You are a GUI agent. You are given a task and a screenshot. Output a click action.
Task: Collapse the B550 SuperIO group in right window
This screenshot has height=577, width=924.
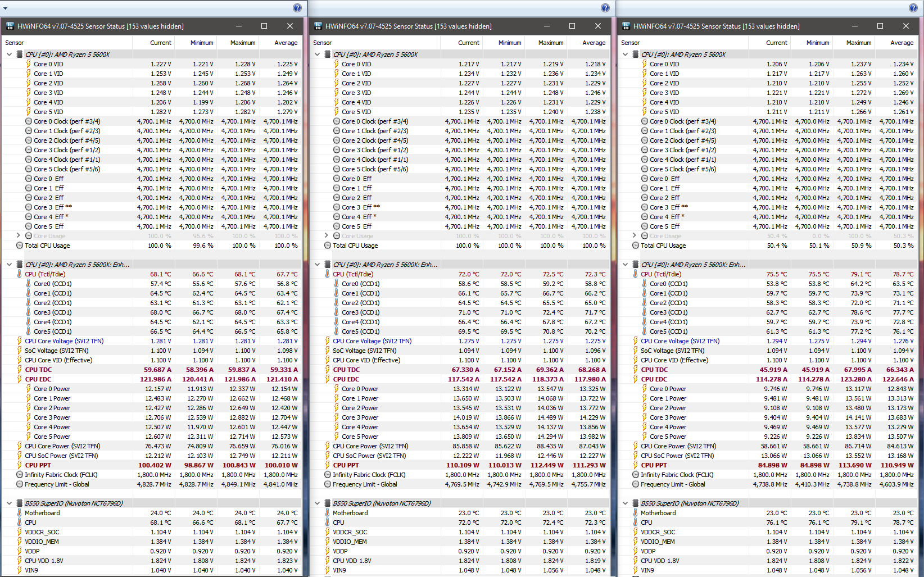(625, 503)
